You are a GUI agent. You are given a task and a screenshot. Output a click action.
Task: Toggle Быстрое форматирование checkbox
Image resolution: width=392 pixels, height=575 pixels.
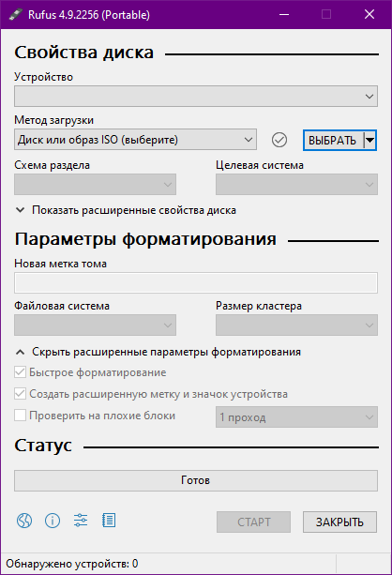click(21, 372)
